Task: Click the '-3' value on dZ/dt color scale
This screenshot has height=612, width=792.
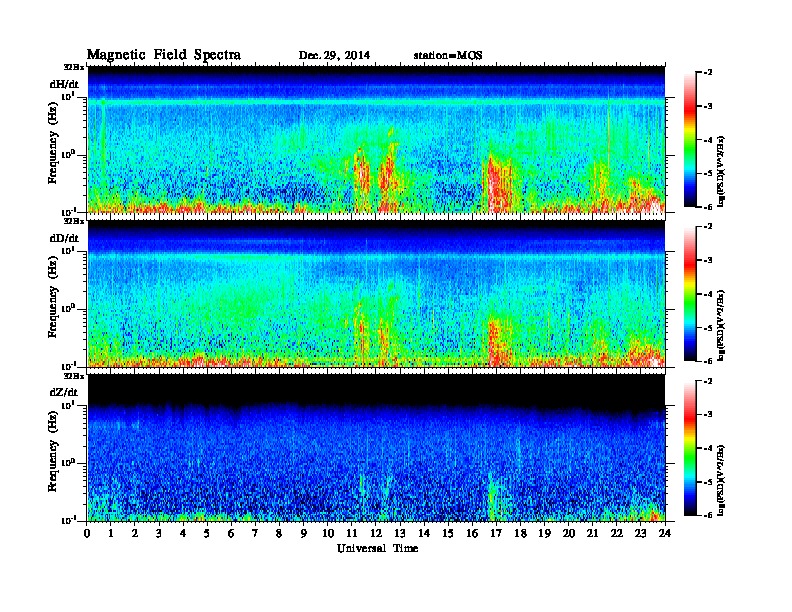Action: tap(708, 414)
